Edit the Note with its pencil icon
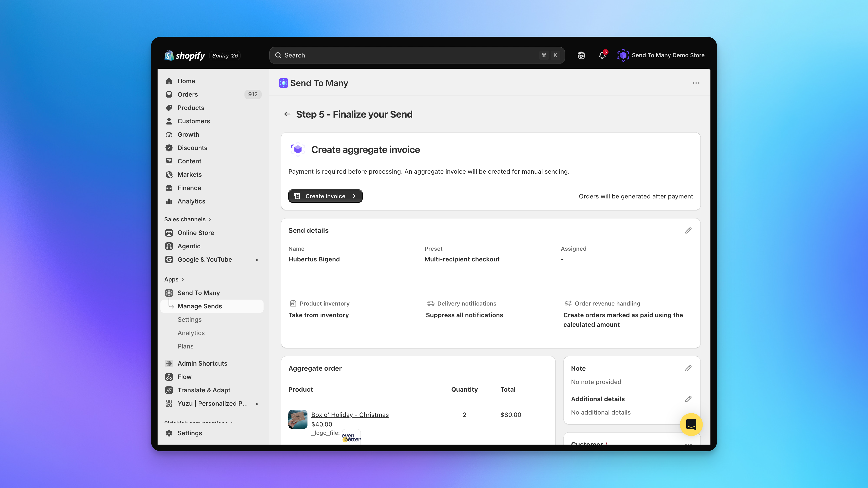The height and width of the screenshot is (488, 868). [x=688, y=369]
